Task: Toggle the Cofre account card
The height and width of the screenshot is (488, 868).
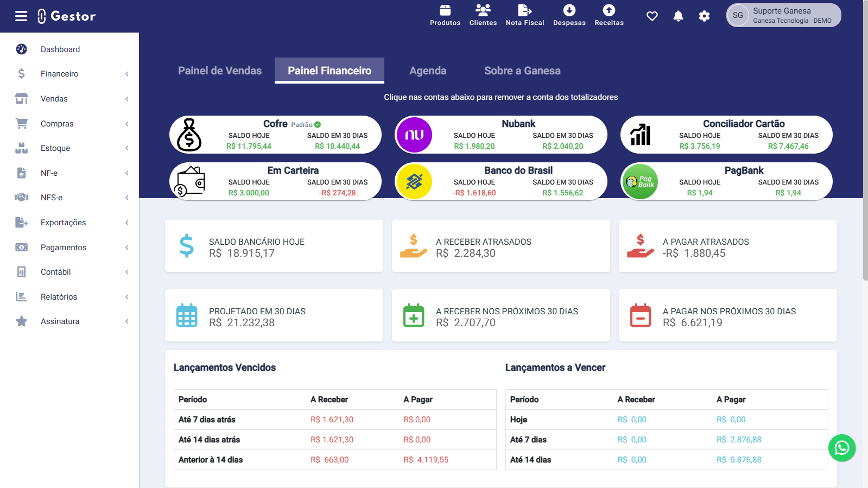Action: [x=275, y=135]
